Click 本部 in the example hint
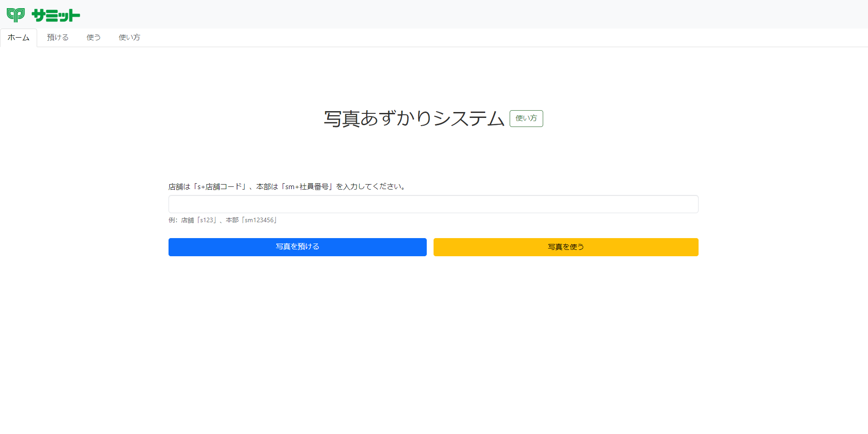868x434 pixels. point(232,220)
